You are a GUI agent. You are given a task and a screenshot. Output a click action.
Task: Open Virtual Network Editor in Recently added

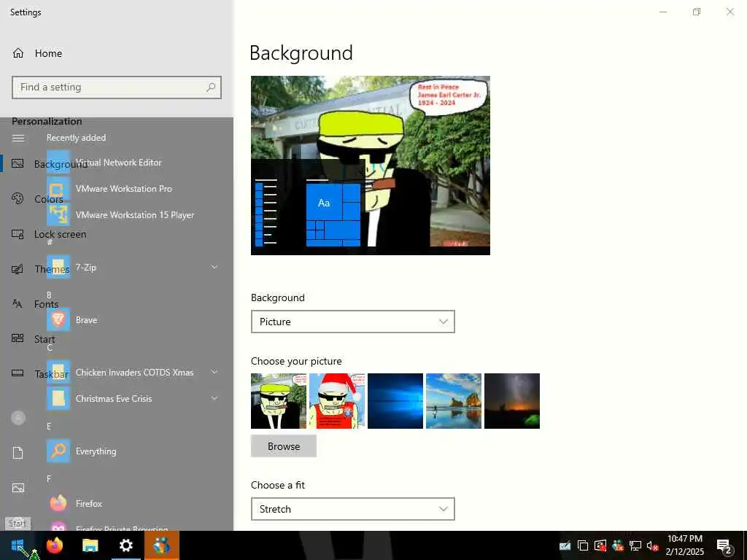tap(119, 163)
